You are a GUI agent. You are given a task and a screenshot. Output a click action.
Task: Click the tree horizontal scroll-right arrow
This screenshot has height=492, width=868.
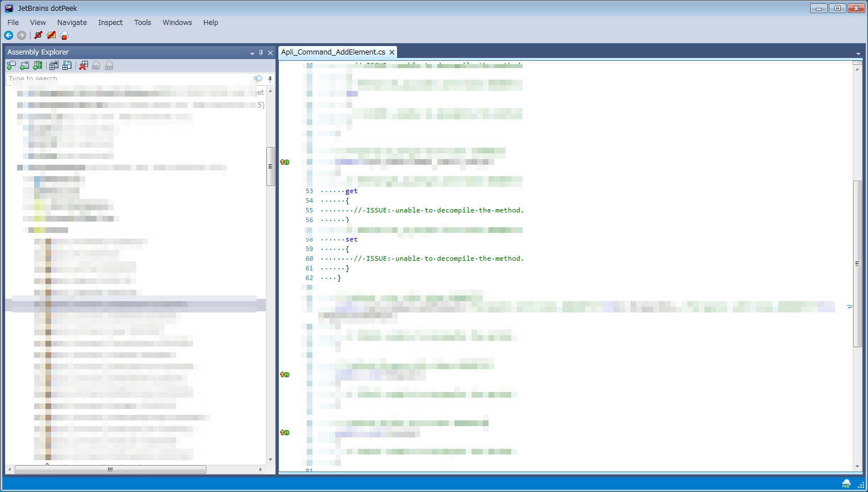[260, 469]
